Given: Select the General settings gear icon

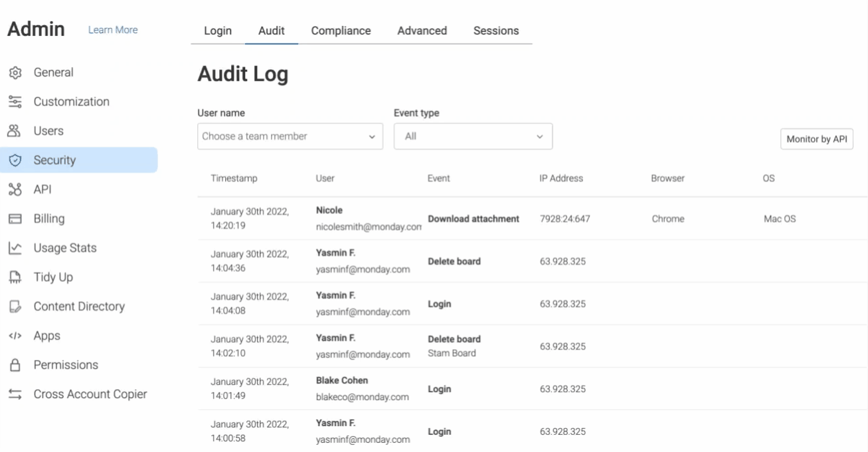Looking at the screenshot, I should click(x=15, y=72).
